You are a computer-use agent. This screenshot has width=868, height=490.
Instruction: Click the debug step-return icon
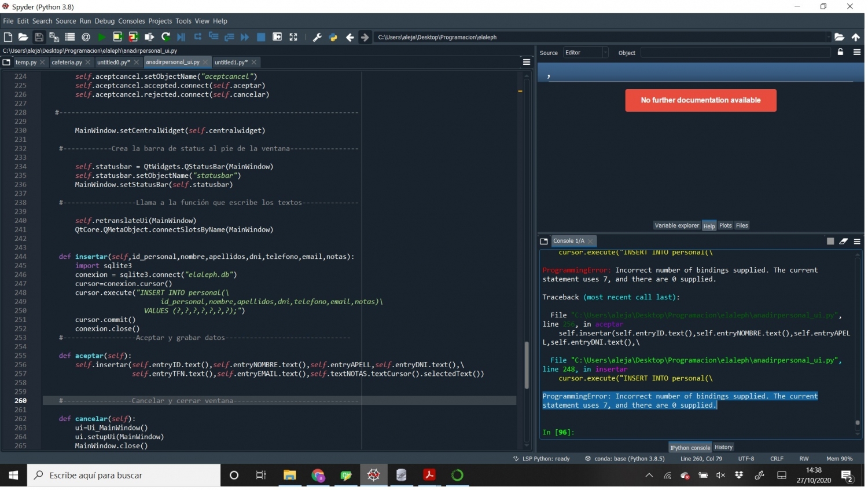(x=229, y=37)
